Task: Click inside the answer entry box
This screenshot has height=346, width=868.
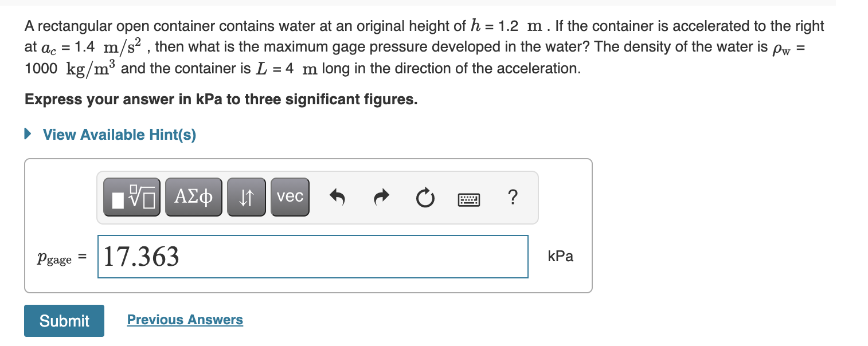Action: click(x=312, y=257)
